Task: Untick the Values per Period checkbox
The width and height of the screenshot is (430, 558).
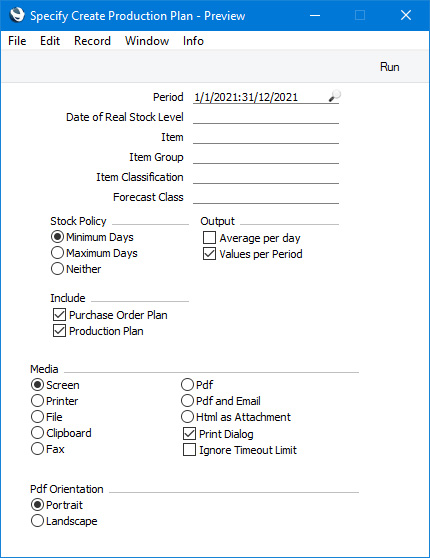Action: (x=209, y=254)
